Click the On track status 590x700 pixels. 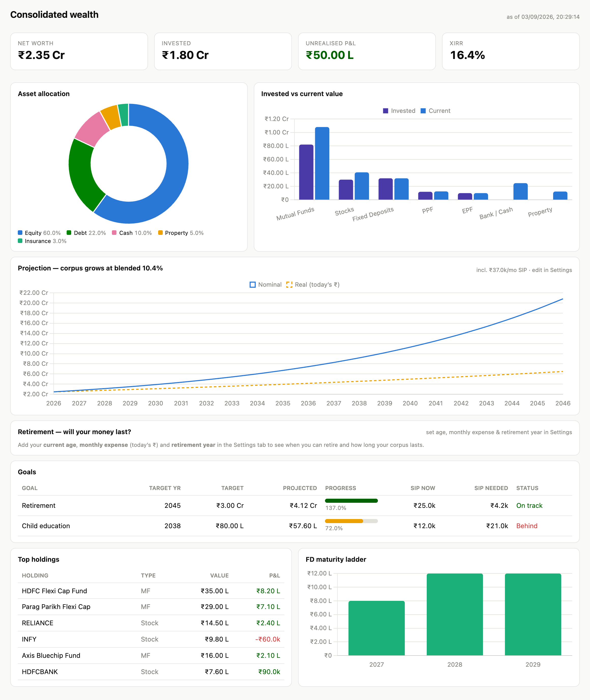[x=529, y=506]
